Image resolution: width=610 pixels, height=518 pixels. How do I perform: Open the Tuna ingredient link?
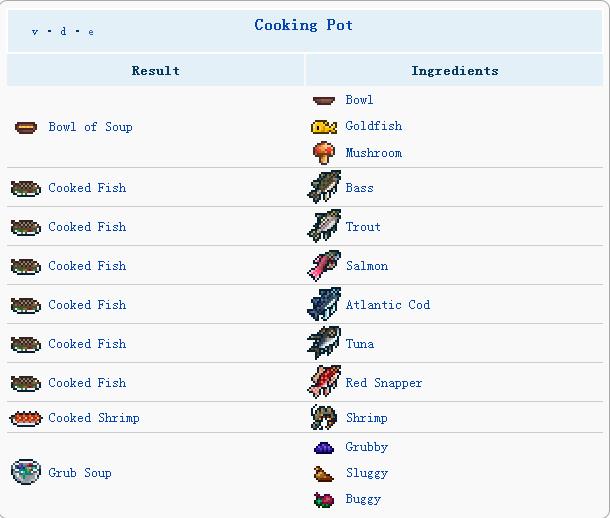coord(360,343)
